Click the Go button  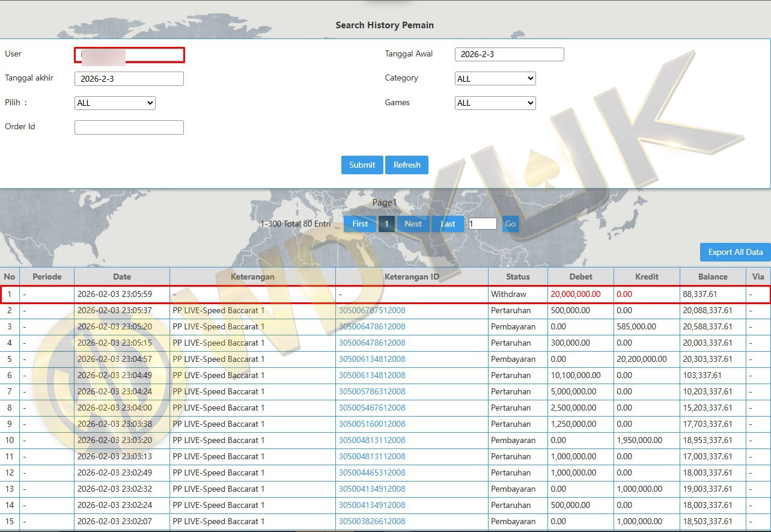[x=510, y=224]
